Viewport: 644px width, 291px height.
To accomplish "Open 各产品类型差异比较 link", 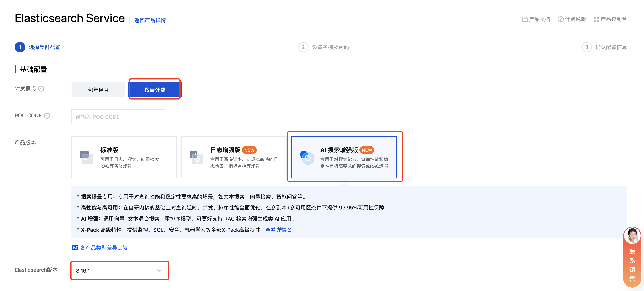I will (104, 248).
